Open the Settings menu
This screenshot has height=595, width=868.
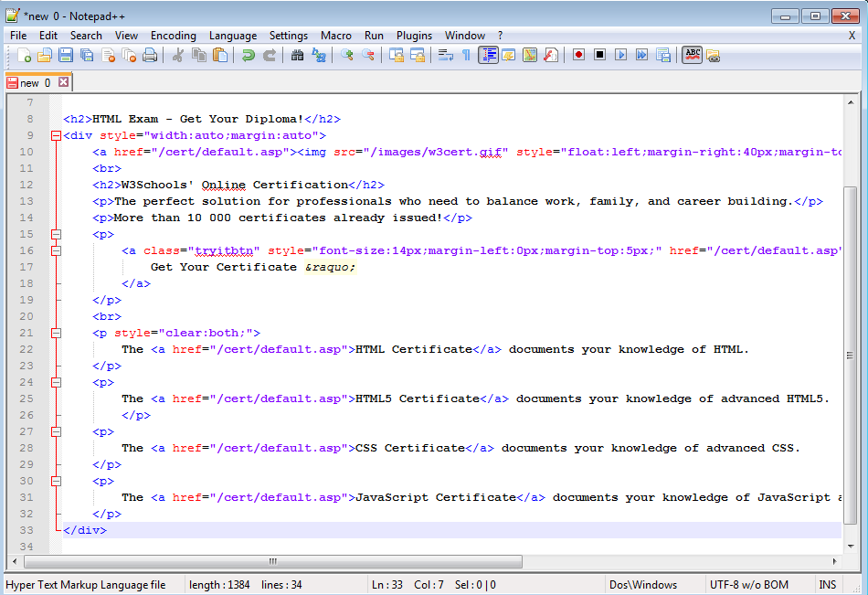[289, 36]
